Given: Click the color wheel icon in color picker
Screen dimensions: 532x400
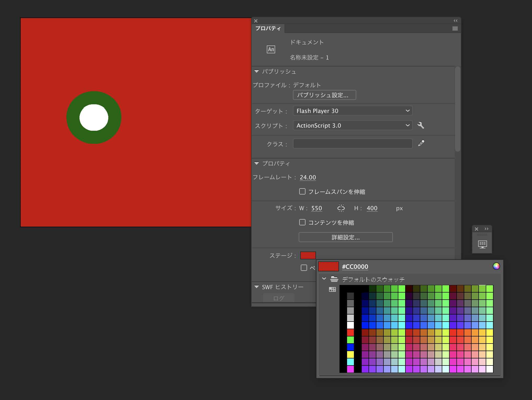Looking at the screenshot, I should tap(496, 266).
